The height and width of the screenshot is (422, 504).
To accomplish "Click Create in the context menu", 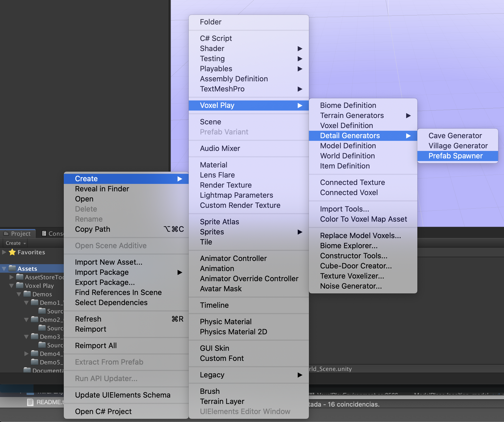I will [x=126, y=179].
